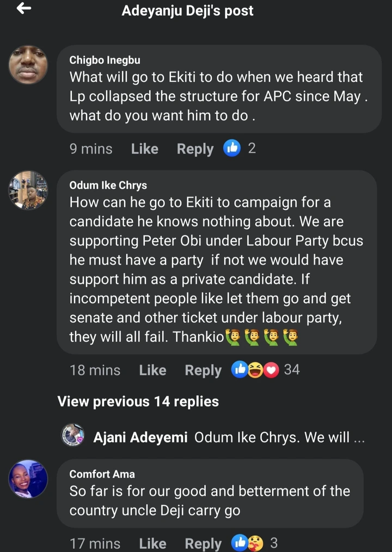This screenshot has height=552, width=392.
Task: Open Comfort Ama's name link
Action: (x=102, y=474)
